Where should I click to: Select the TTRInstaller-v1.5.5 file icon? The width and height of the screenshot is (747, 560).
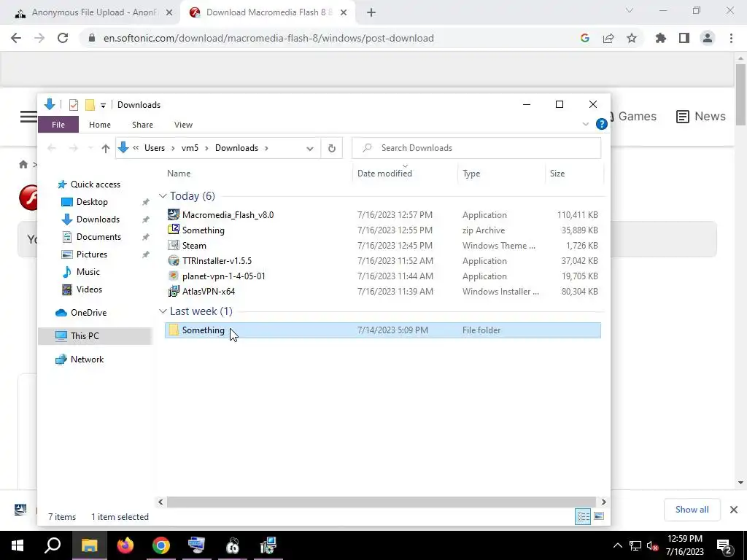174,260
